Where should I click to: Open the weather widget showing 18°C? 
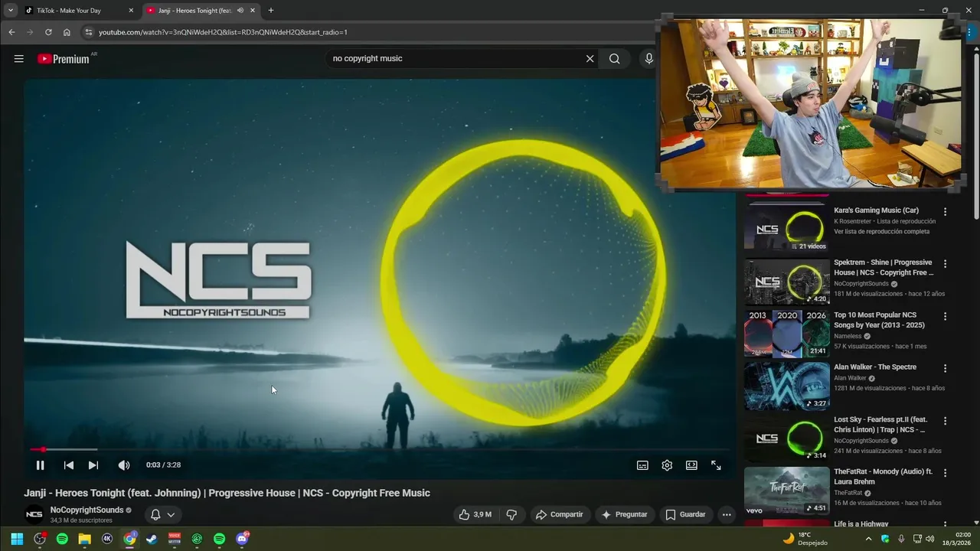click(805, 539)
